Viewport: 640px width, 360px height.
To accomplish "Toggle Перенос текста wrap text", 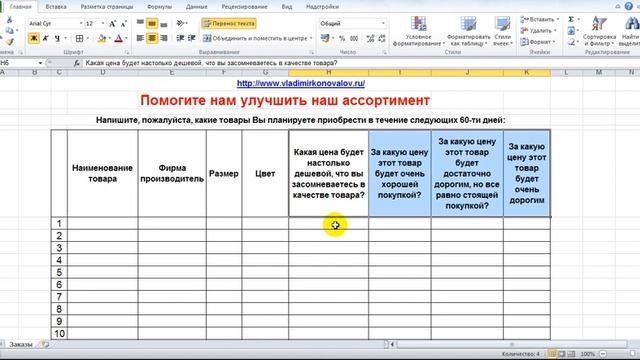I will 229,24.
